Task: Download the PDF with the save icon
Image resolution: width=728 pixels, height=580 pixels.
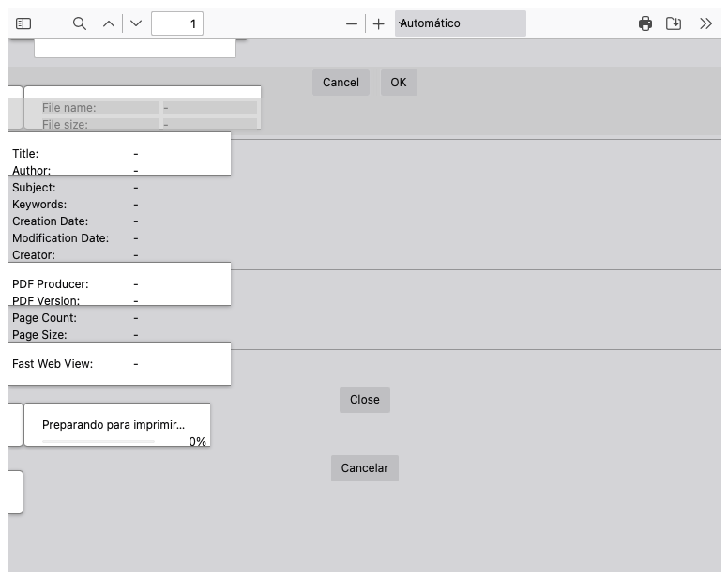Action: click(674, 23)
